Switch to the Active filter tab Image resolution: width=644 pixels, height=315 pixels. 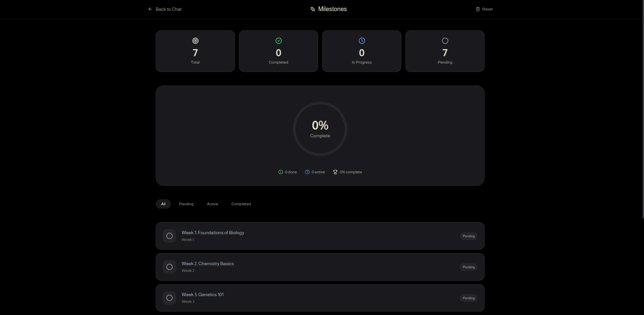[x=212, y=204]
